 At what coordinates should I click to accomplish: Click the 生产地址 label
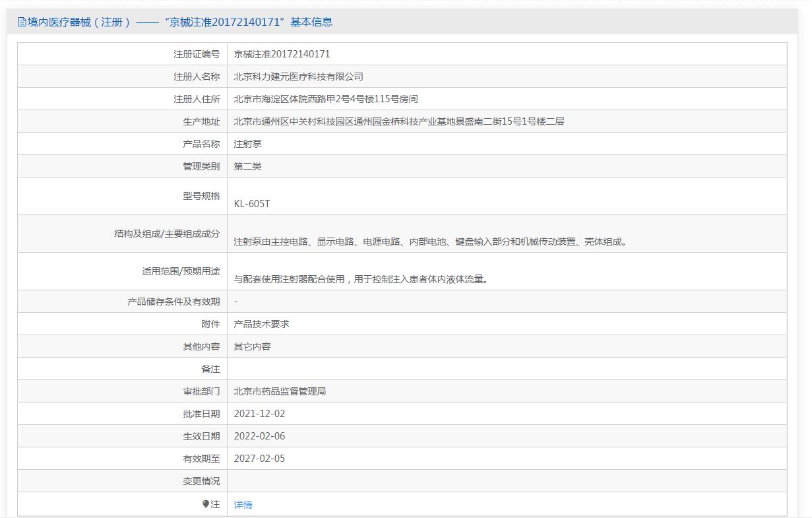click(x=201, y=121)
